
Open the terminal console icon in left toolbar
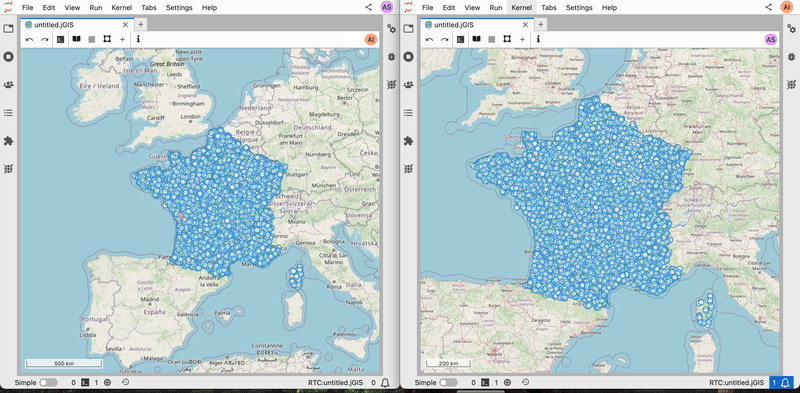[61, 39]
